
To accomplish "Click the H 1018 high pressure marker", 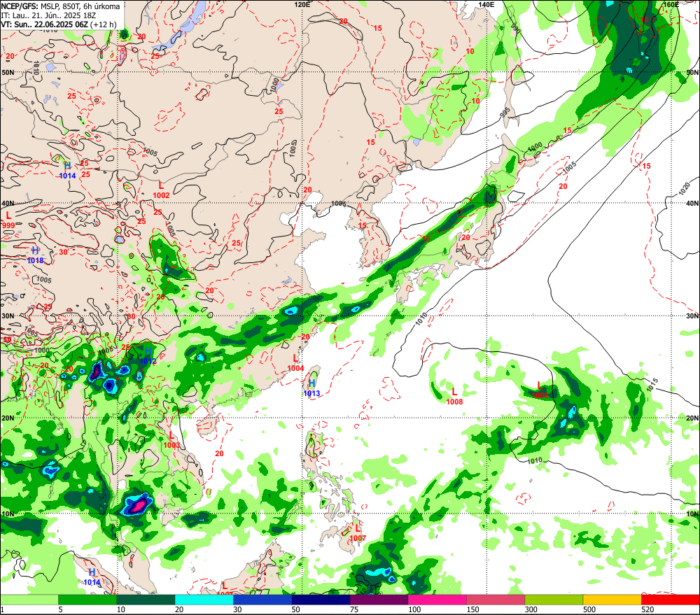I will coord(35,255).
